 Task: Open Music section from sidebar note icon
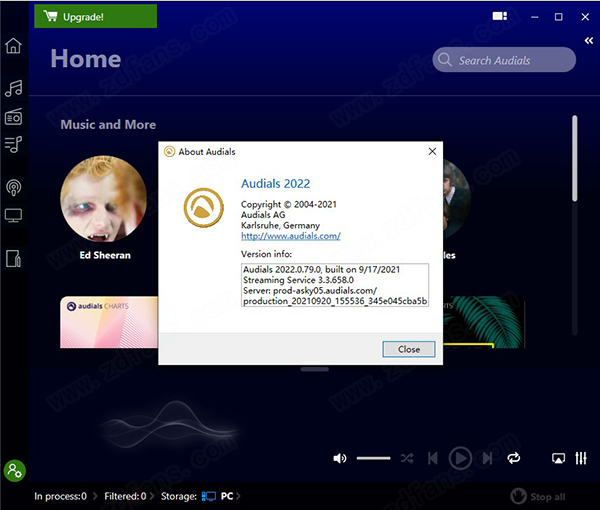click(13, 88)
